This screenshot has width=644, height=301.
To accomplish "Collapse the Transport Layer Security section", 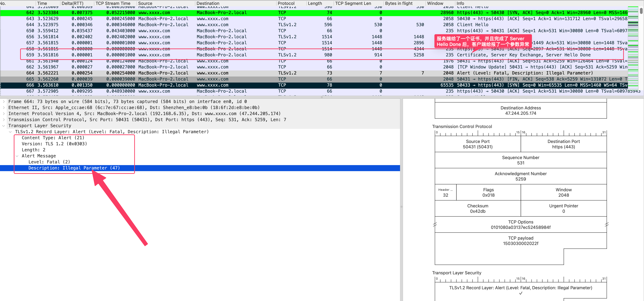I will click(x=4, y=126).
